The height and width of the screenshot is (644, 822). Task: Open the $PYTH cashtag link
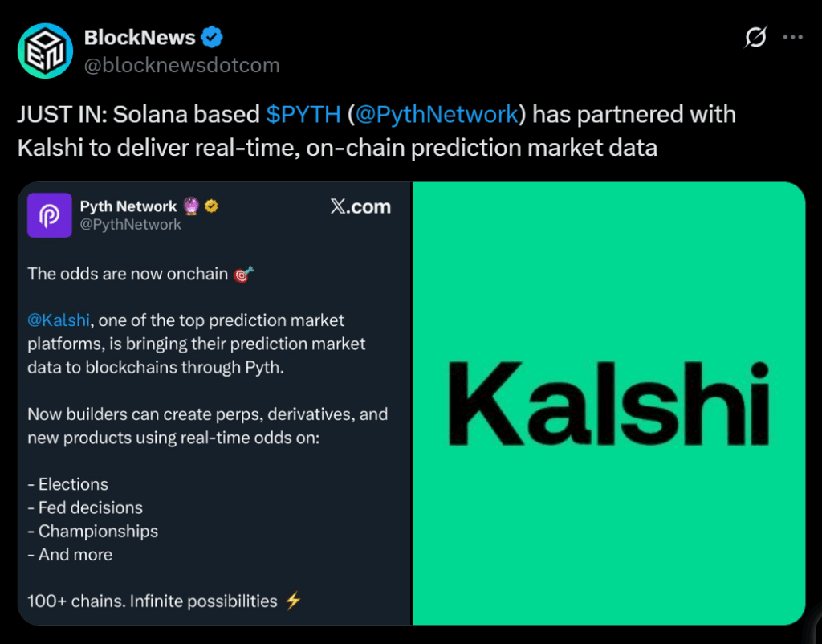click(x=303, y=115)
